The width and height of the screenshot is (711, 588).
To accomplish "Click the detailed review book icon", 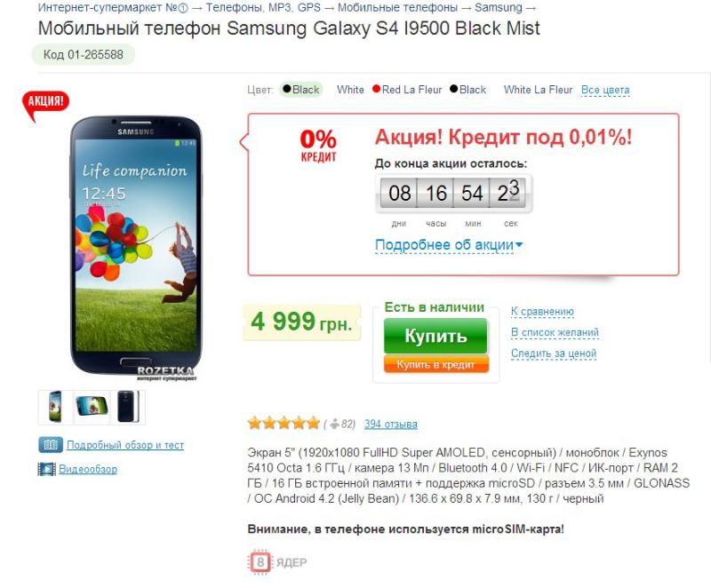I will click(51, 445).
